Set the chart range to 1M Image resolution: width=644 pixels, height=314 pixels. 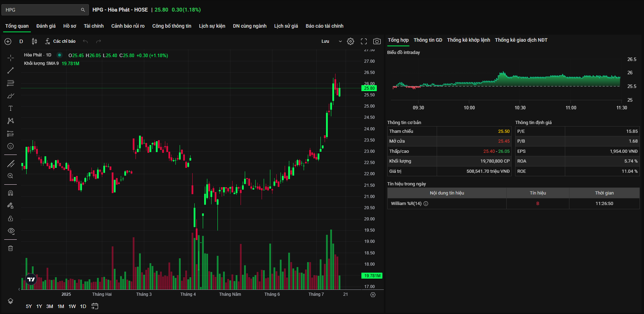[61, 306]
